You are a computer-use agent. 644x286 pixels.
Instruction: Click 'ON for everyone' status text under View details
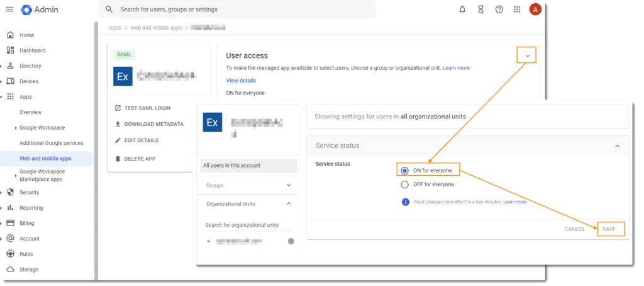point(245,93)
